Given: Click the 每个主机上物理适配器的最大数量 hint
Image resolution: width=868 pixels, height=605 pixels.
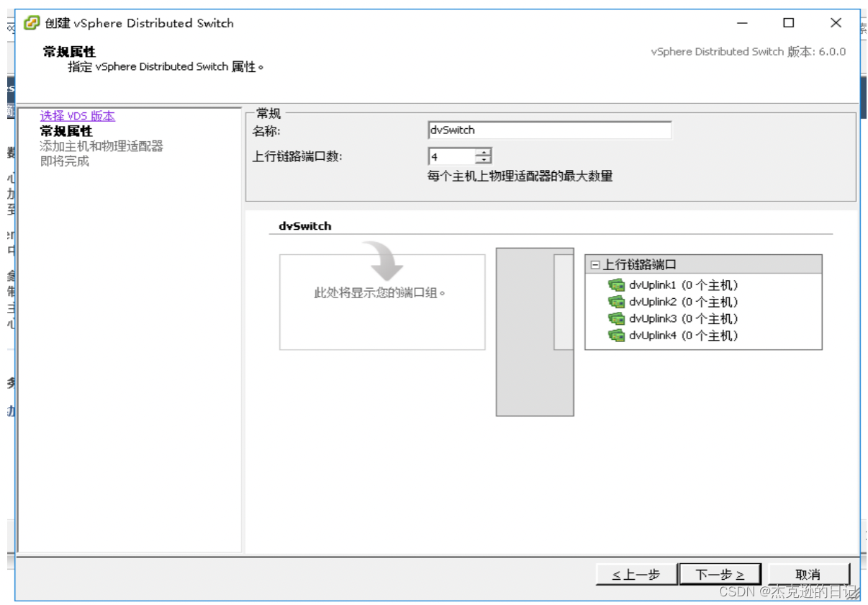Looking at the screenshot, I should pyautogui.click(x=520, y=176).
